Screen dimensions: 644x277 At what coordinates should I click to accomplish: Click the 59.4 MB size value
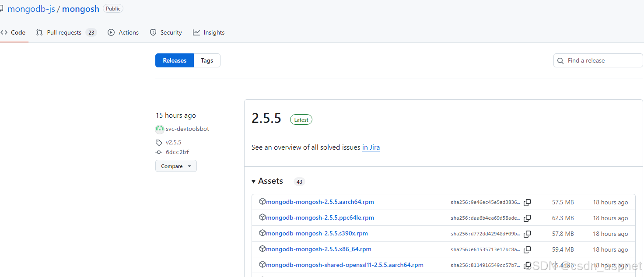[563, 249]
